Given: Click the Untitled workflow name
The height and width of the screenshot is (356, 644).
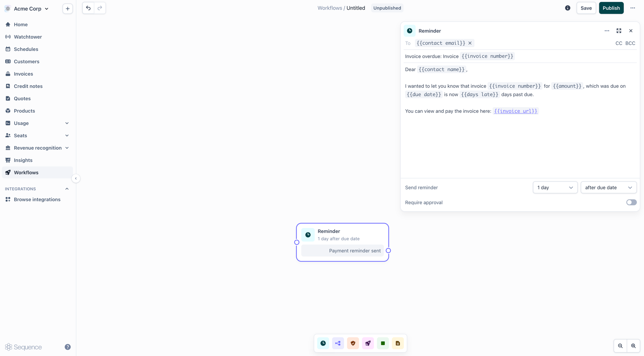Looking at the screenshot, I should (x=356, y=8).
